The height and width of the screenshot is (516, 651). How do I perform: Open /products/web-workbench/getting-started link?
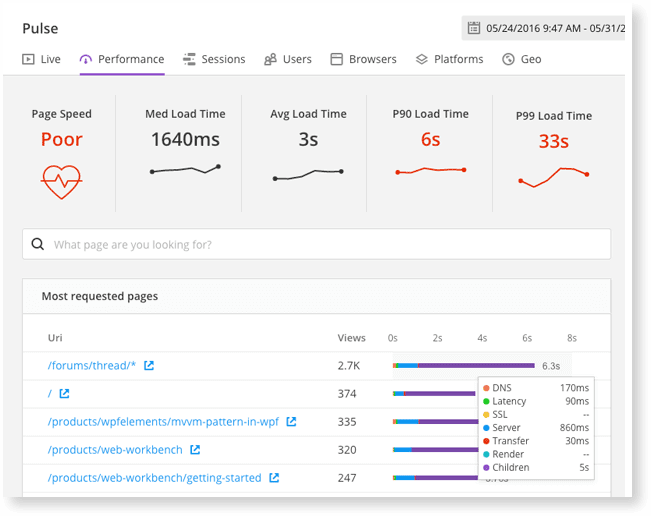click(x=154, y=478)
